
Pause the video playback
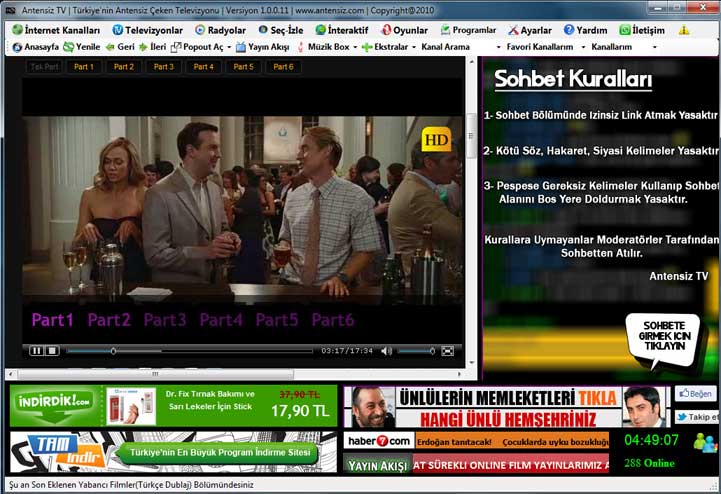tap(36, 351)
